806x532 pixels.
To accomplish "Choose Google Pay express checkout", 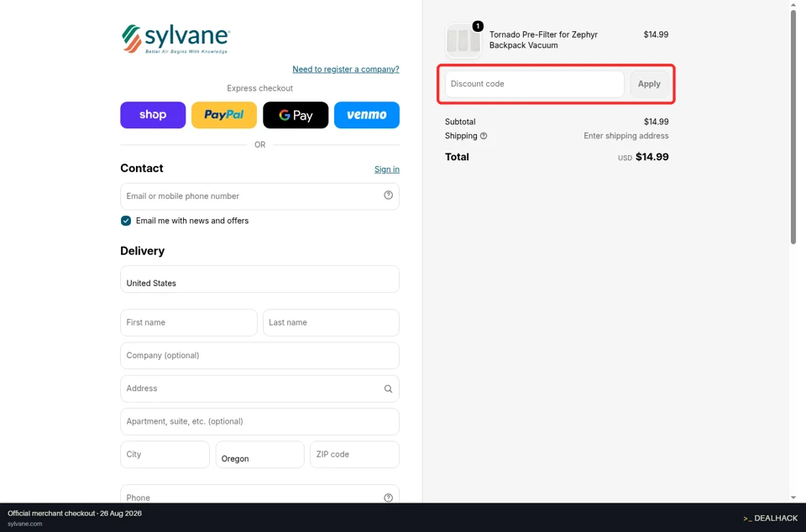I will [x=296, y=115].
